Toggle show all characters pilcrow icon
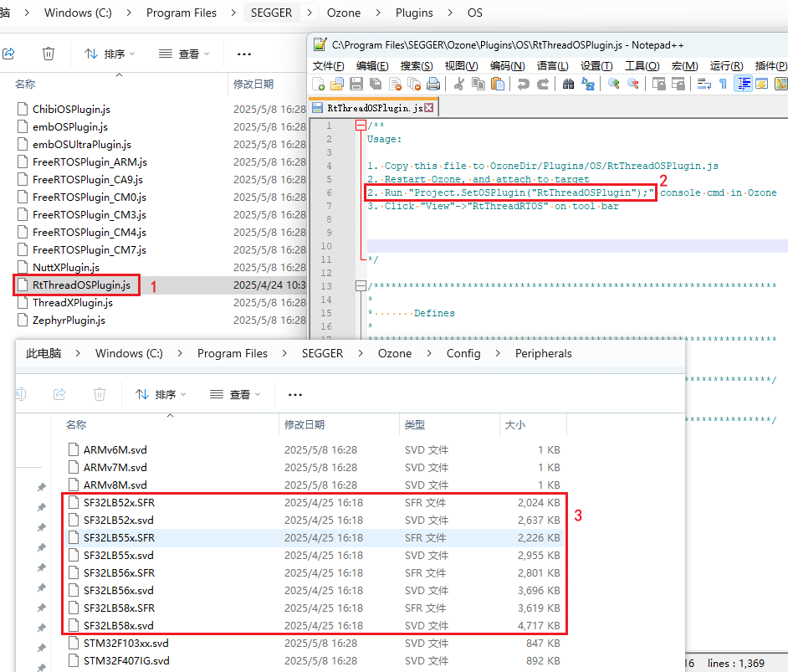Image resolution: width=788 pixels, height=672 pixels. pyautogui.click(x=724, y=84)
